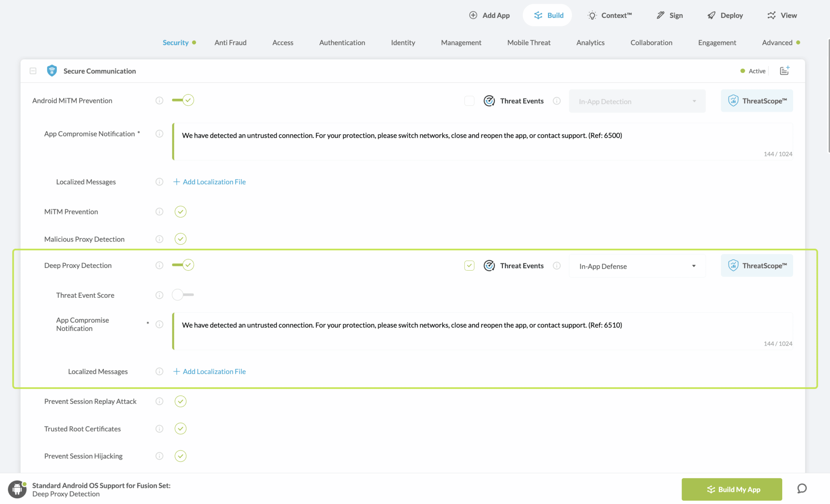
Task: Click the Ref 6510 compromise notification text field
Action: [x=482, y=331]
